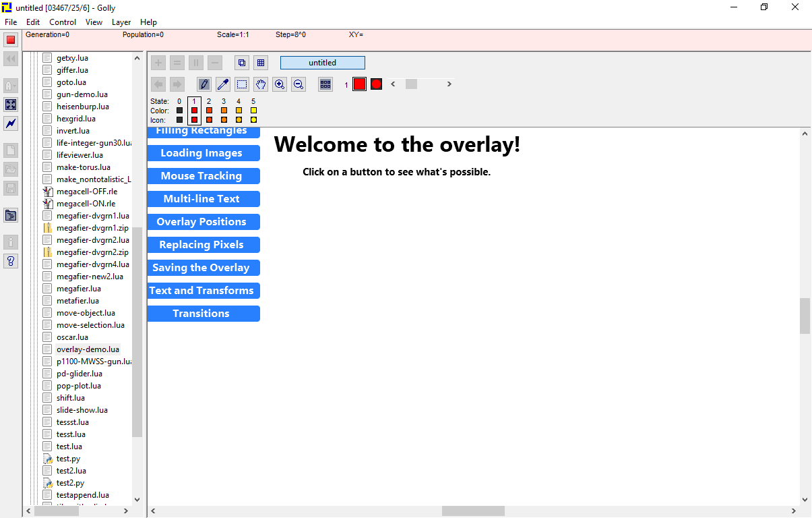Open the Control menu

(x=63, y=22)
